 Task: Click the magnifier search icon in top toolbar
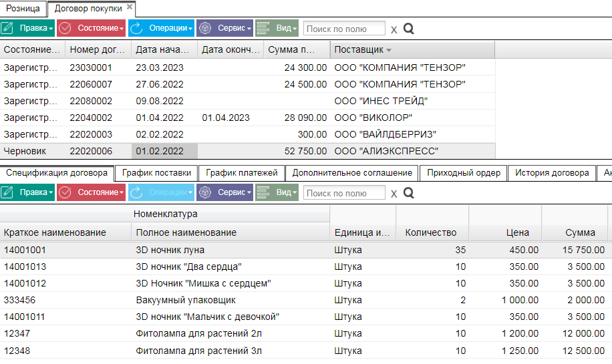(x=409, y=29)
